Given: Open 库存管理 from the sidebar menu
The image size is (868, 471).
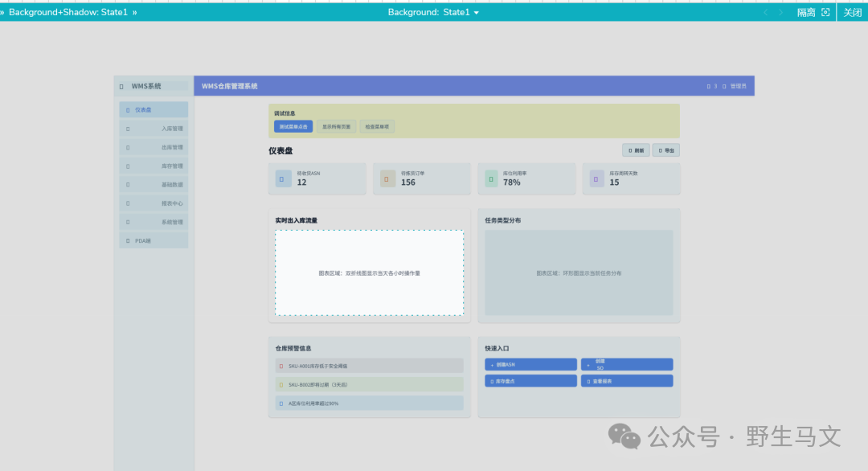Looking at the screenshot, I should (154, 166).
